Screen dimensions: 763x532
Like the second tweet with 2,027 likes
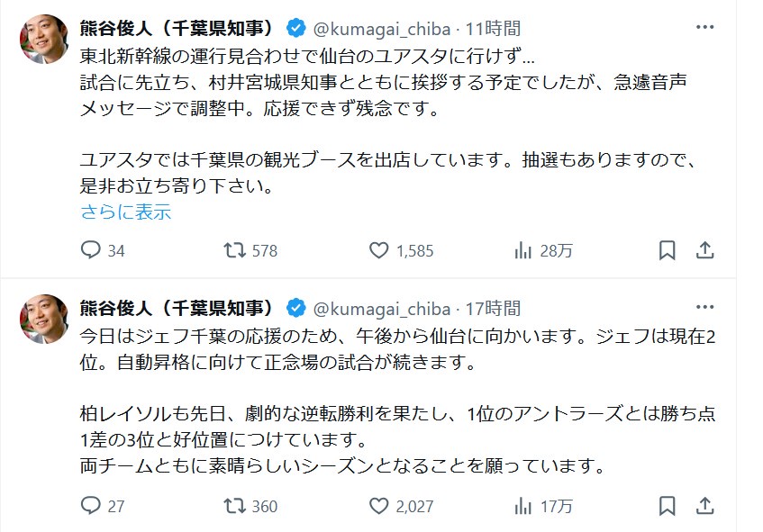(x=378, y=506)
